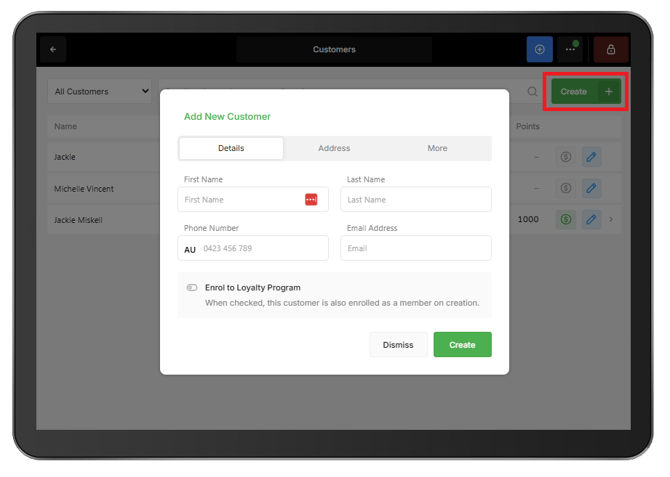The height and width of the screenshot is (477, 670).
Task: Toggle Enrol to Loyalty Program switch
Action: [192, 288]
